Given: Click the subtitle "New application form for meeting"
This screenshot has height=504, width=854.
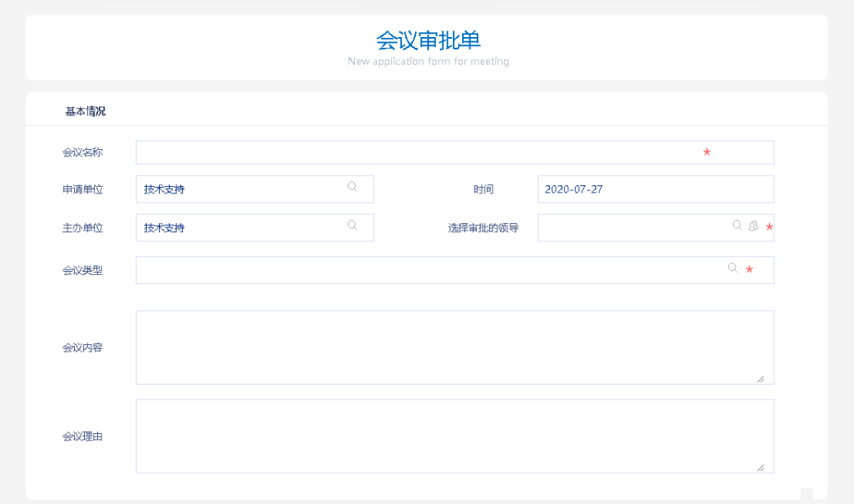Looking at the screenshot, I should [x=428, y=62].
